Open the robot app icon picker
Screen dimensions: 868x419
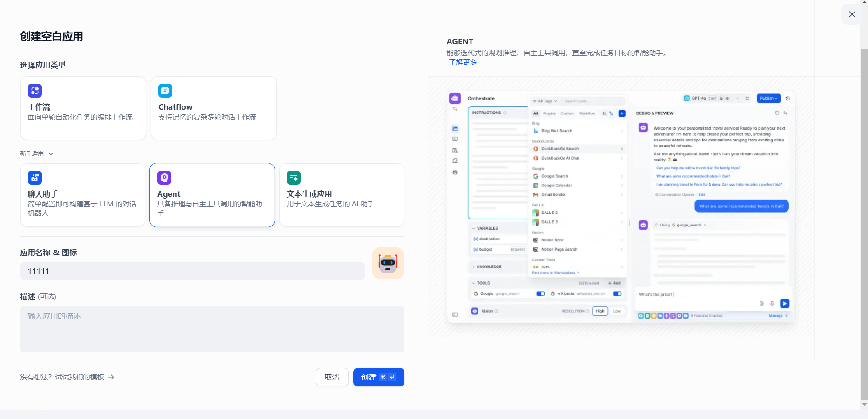click(x=388, y=263)
